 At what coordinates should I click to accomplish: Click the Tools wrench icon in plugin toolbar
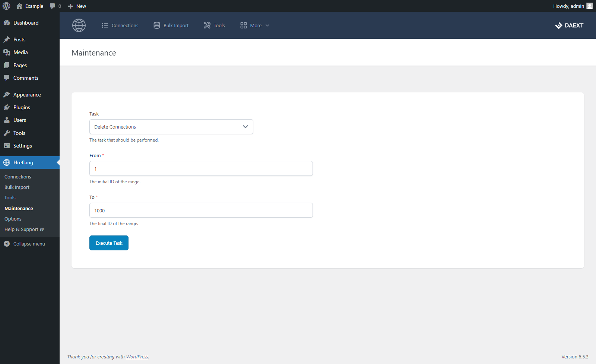pos(207,25)
